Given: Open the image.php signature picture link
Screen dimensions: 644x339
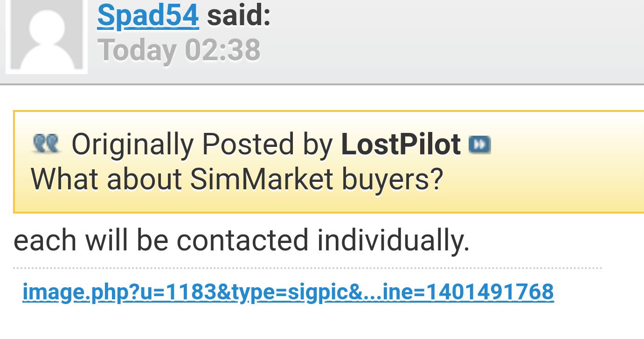Looking at the screenshot, I should click(x=288, y=292).
